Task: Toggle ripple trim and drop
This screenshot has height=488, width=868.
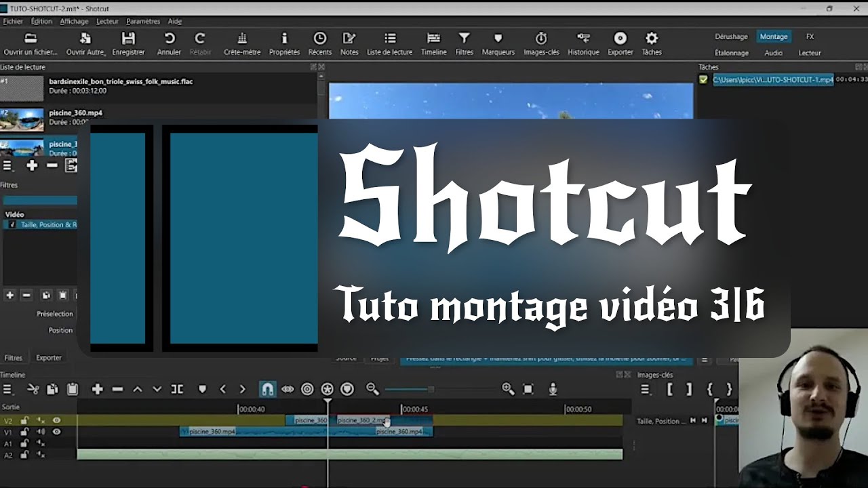Action: click(x=307, y=389)
